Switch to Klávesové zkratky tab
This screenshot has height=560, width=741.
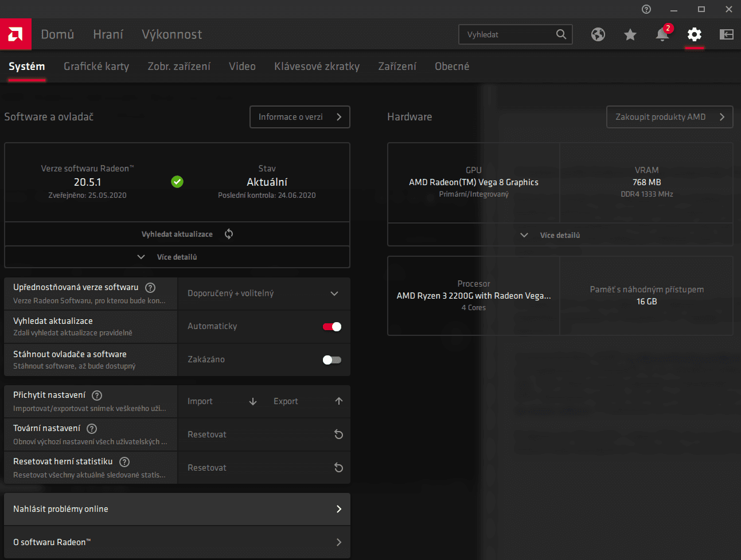pos(317,66)
